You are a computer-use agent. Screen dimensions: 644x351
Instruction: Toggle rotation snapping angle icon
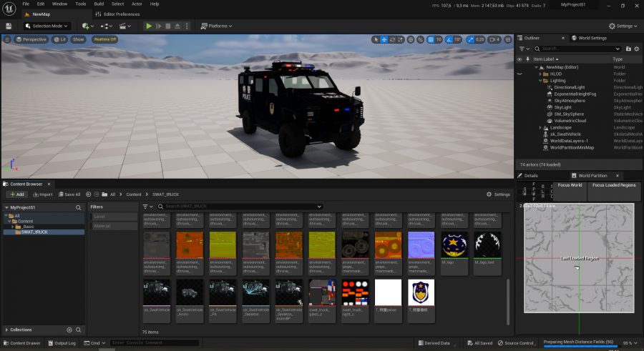[x=449, y=39]
